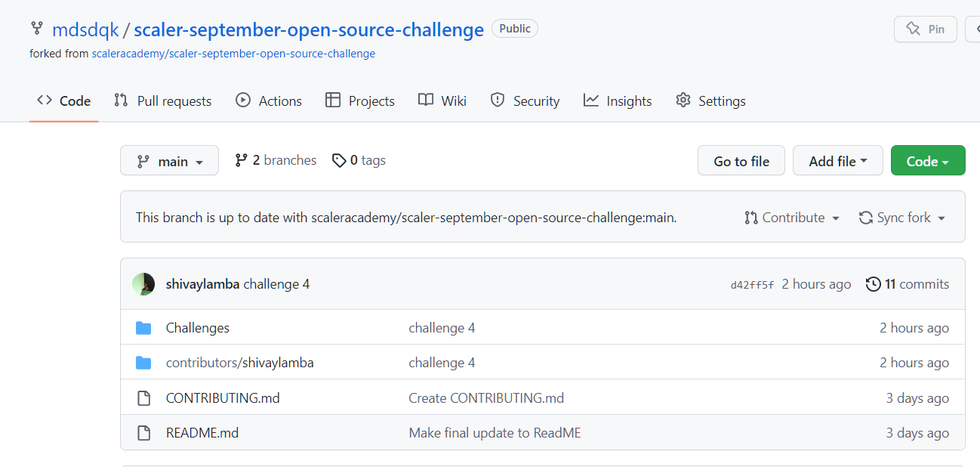Open the Add file dropdown

click(837, 160)
